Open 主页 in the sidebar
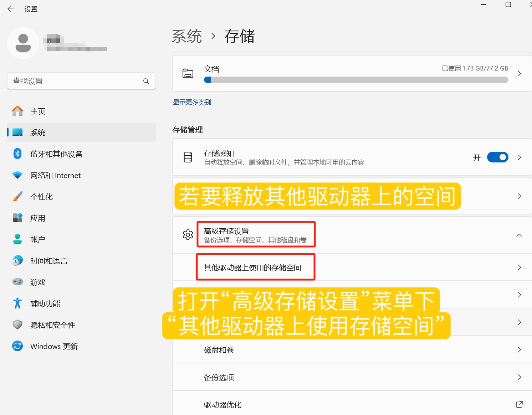The height and width of the screenshot is (415, 532). click(81, 111)
